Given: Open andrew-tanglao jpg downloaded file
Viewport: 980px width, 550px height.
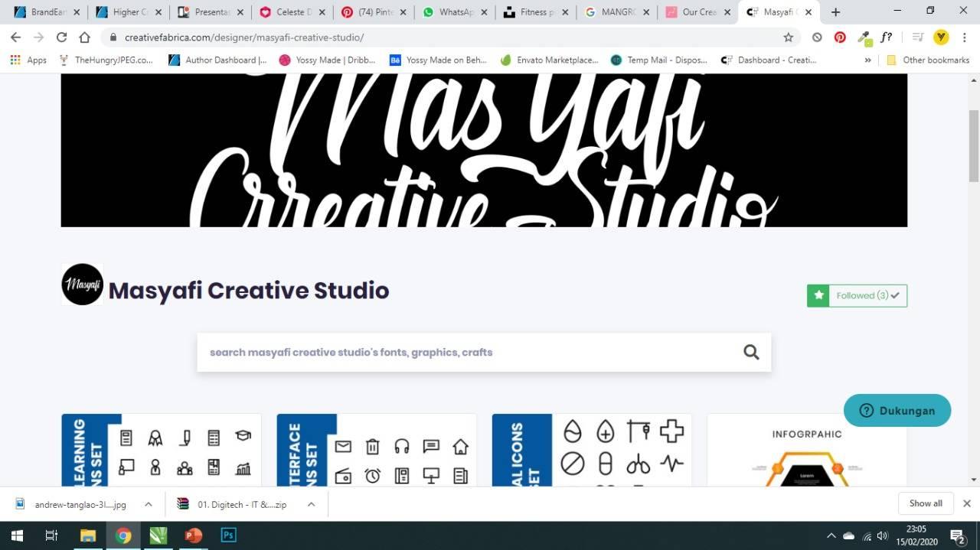Looking at the screenshot, I should point(73,504).
